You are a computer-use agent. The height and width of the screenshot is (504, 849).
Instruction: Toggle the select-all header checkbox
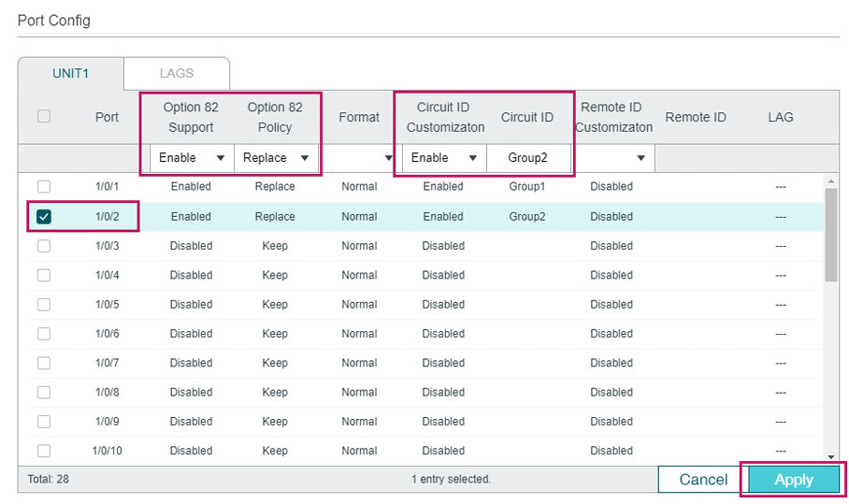pyautogui.click(x=44, y=117)
